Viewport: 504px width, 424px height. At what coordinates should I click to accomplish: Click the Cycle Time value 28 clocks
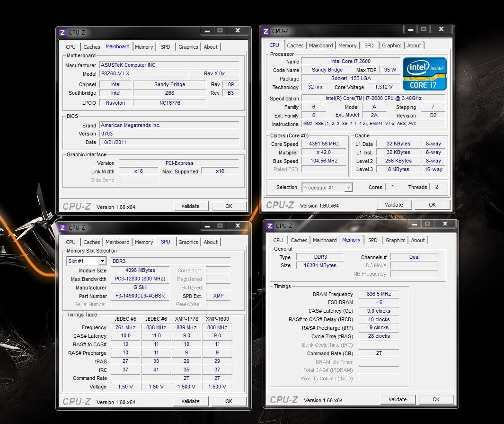(379, 336)
